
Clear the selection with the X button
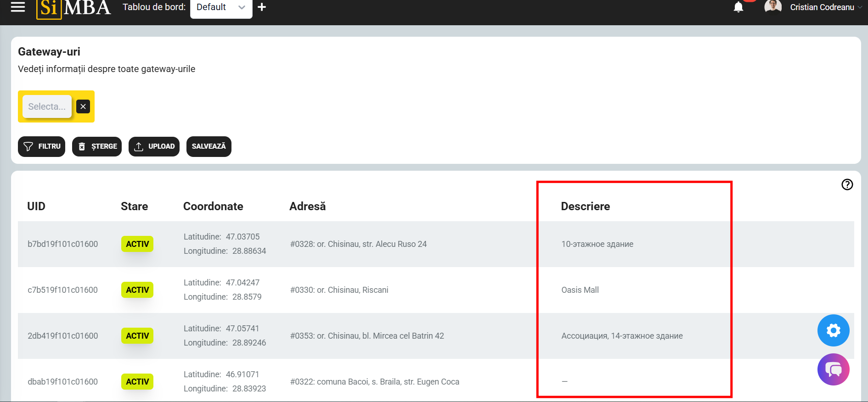tap(83, 106)
